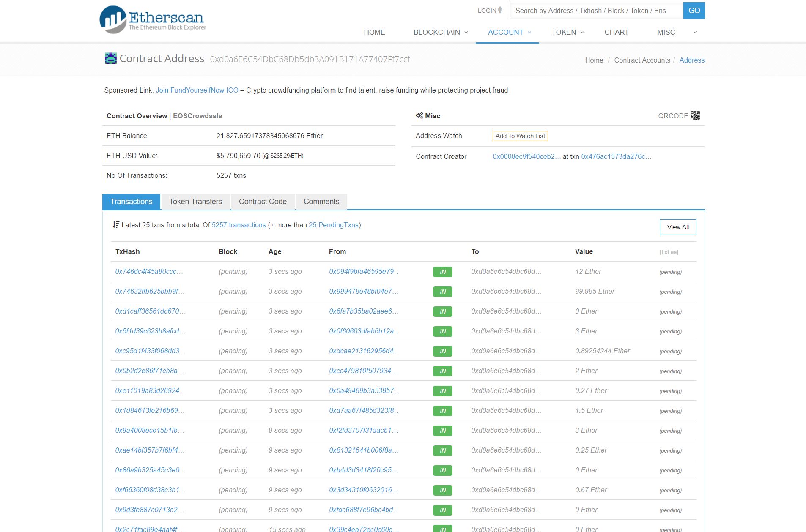Open contract creator address 0x0008ec9f540ceb2
The width and height of the screenshot is (806, 532).
(526, 156)
